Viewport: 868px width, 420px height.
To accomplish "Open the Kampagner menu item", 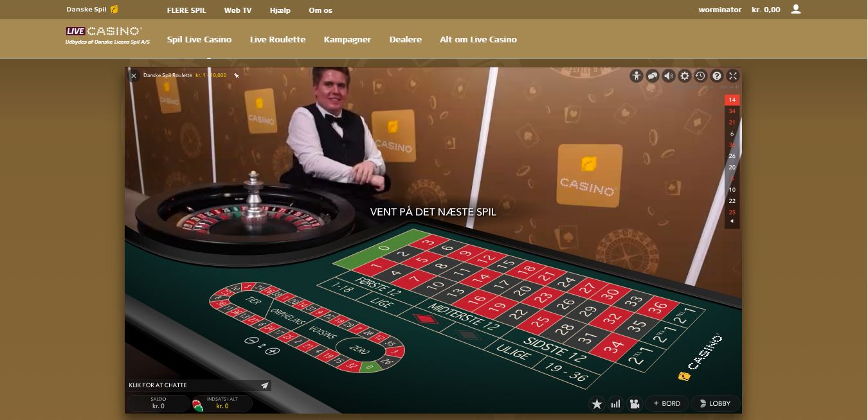I will coord(347,39).
